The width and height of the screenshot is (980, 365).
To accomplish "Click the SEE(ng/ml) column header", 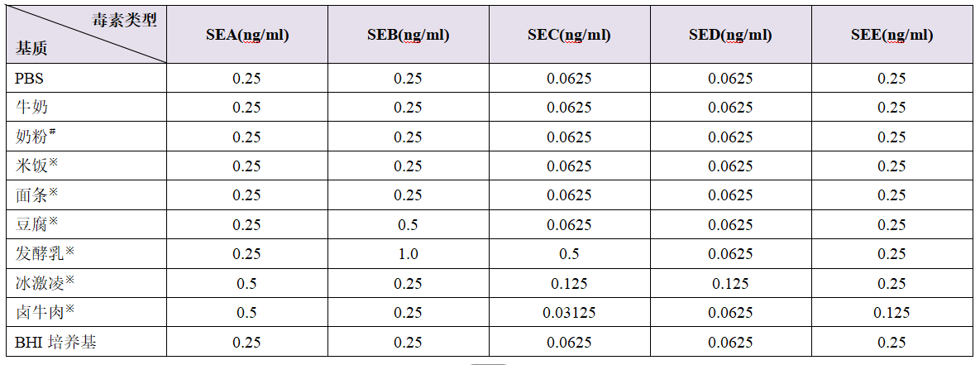I will point(892,35).
